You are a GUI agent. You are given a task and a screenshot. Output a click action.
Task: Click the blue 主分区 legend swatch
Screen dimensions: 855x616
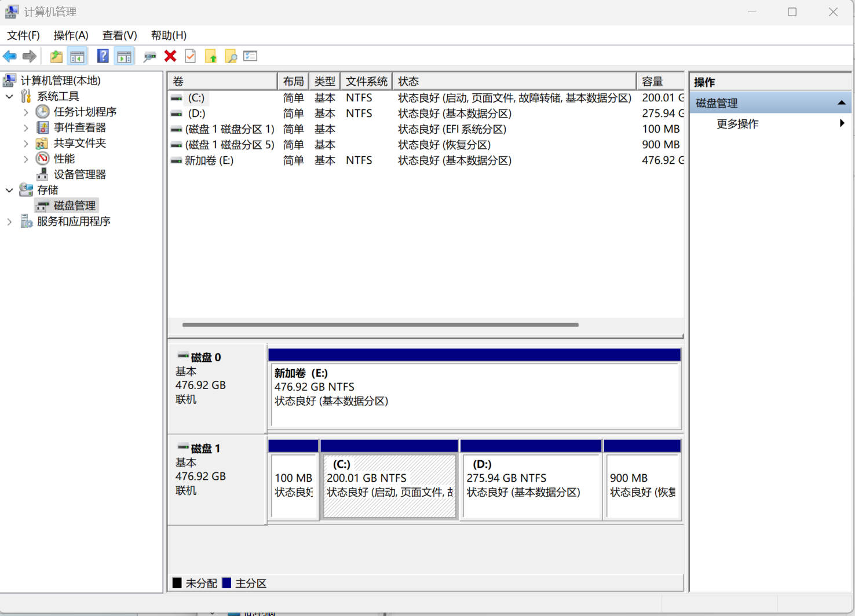[x=226, y=582]
